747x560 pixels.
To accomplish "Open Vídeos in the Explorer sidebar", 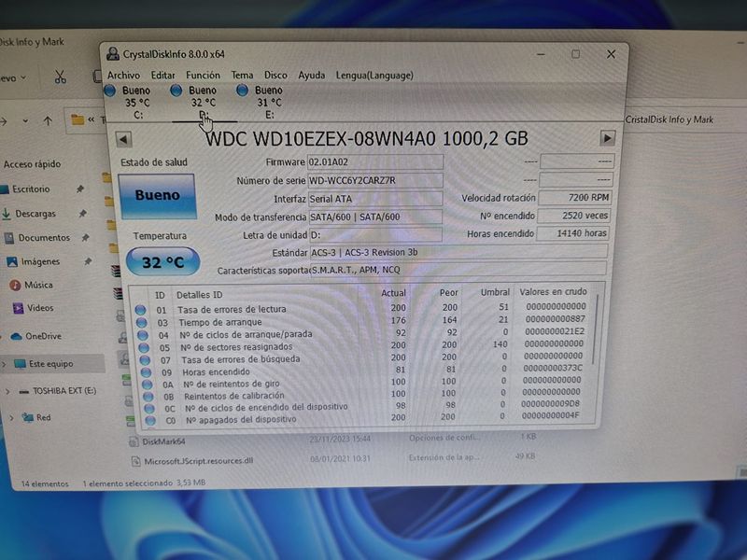I will 39,308.
